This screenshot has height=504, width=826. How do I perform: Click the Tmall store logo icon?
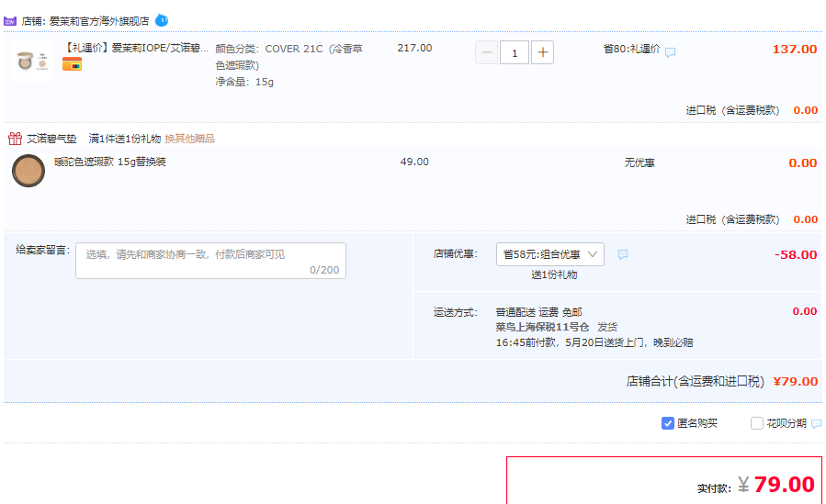click(x=10, y=21)
